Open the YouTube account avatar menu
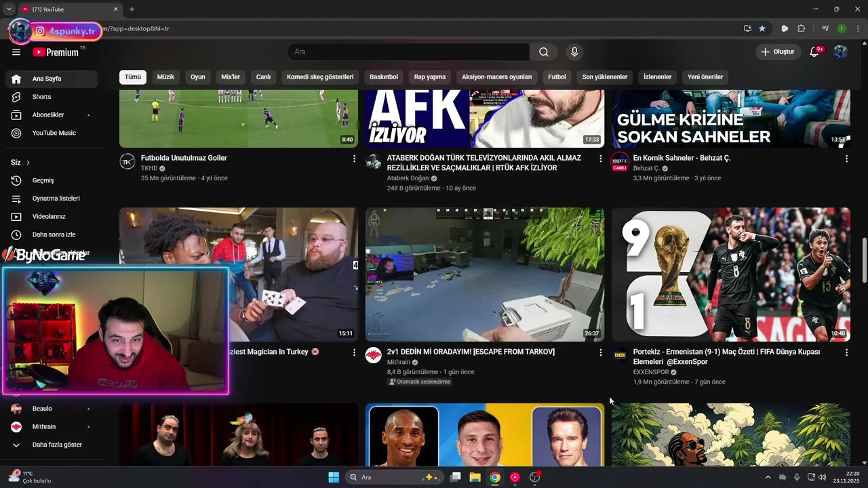This screenshot has width=868, height=488. (x=841, y=52)
